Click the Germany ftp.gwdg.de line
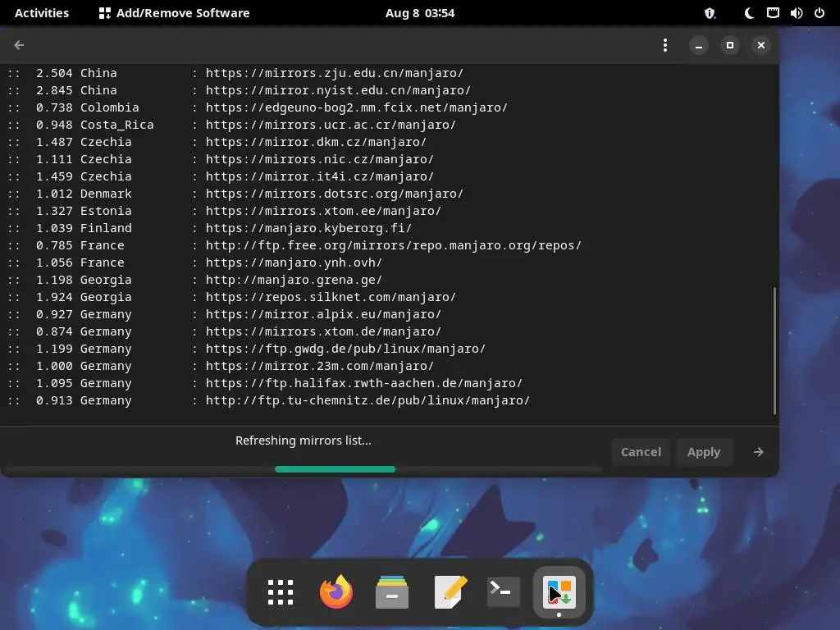 click(246, 349)
